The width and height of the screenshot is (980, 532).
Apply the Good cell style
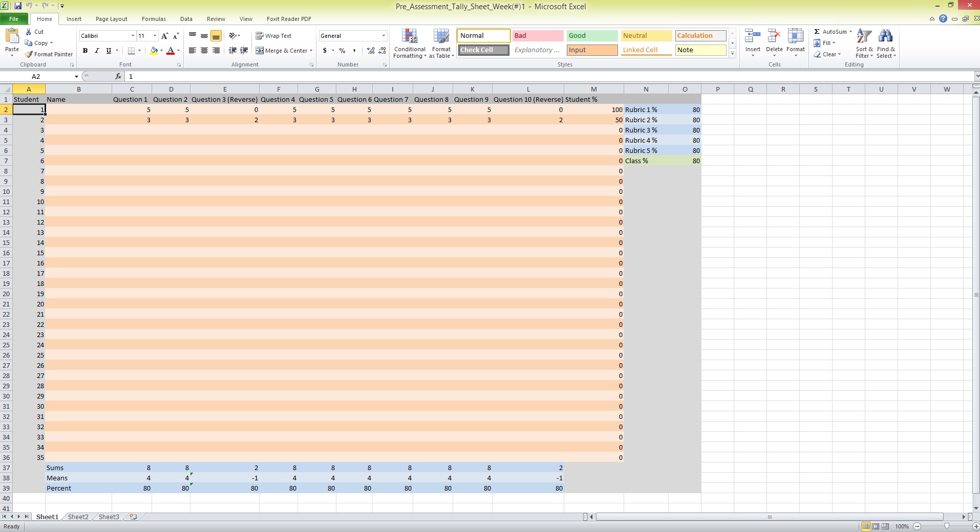pyautogui.click(x=591, y=36)
